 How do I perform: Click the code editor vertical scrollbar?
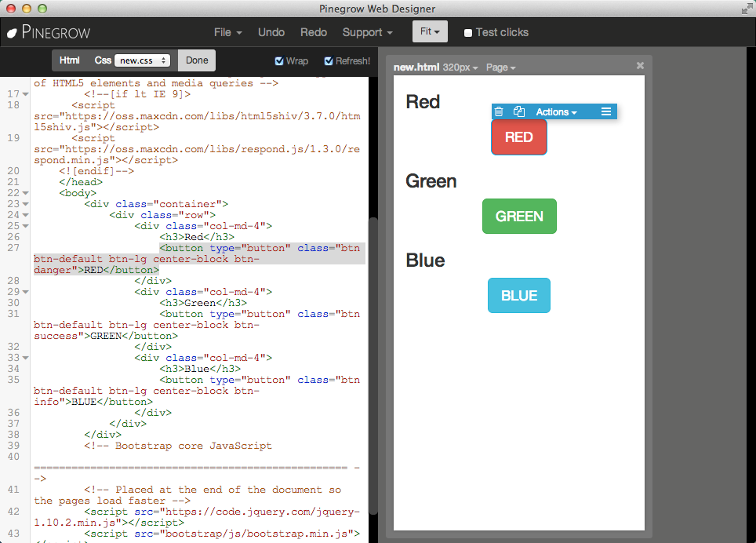[373, 366]
